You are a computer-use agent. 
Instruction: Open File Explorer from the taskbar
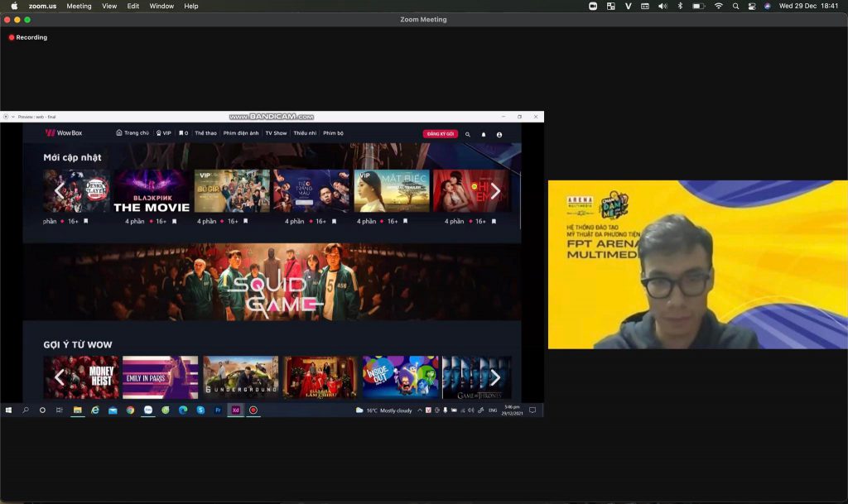[x=77, y=410]
